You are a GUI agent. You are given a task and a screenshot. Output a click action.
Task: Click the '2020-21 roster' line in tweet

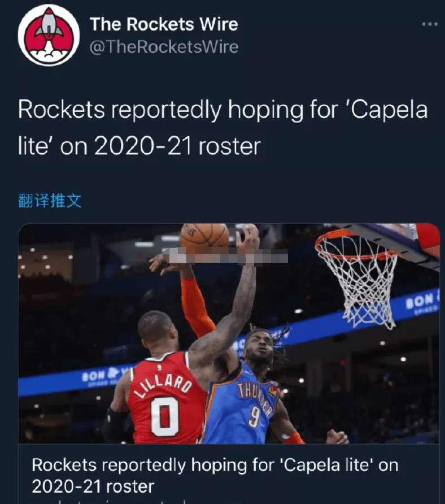pyautogui.click(x=139, y=146)
